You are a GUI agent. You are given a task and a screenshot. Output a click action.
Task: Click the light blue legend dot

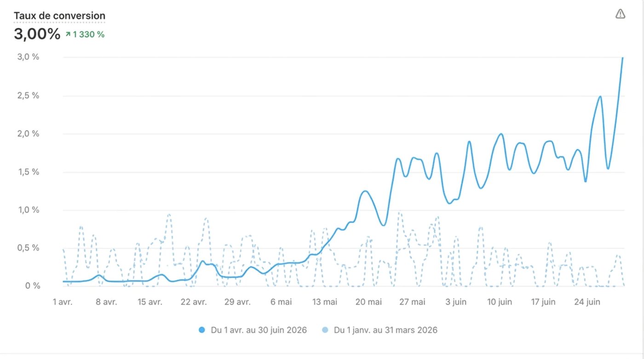(325, 330)
